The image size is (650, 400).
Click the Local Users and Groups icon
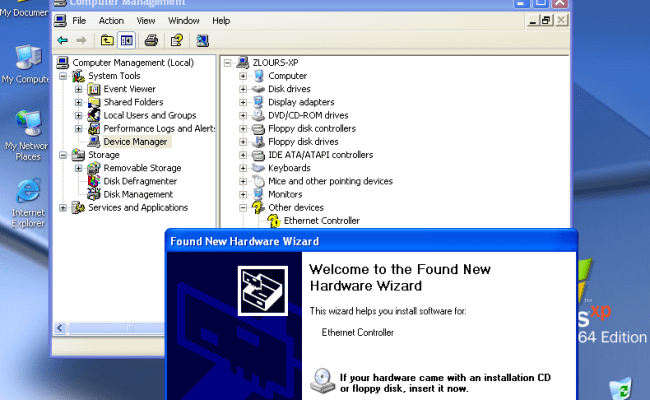coord(94,115)
